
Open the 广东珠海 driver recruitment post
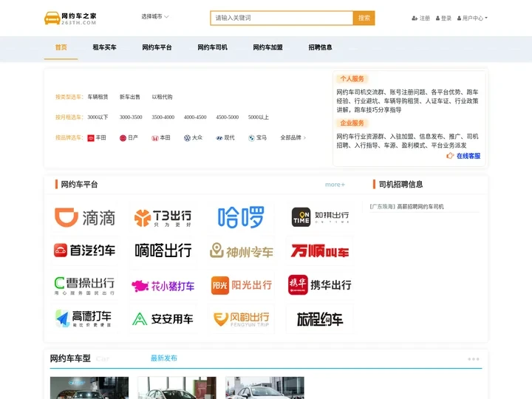click(x=406, y=207)
